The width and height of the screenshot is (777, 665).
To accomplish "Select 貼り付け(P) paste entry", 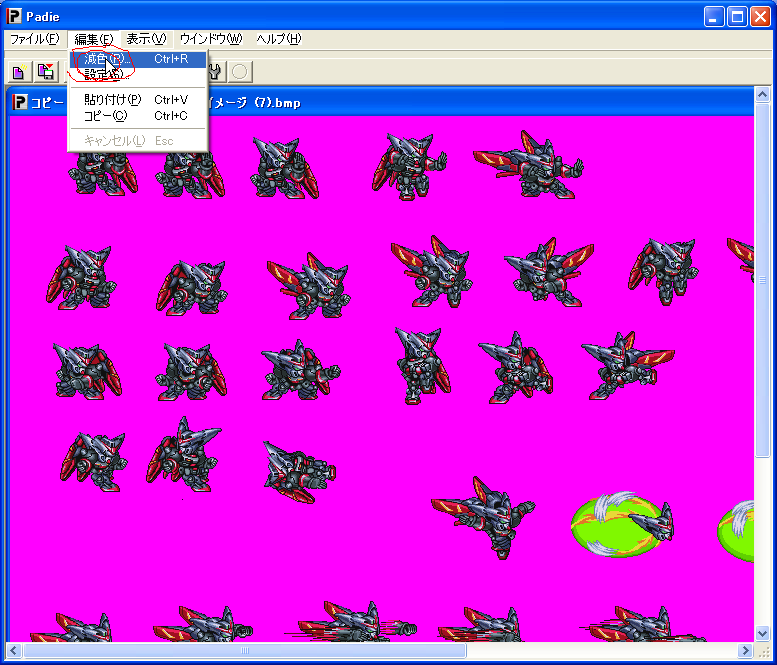I will point(137,100).
